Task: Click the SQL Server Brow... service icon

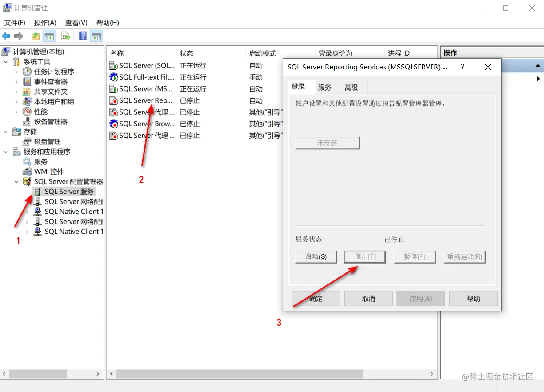Action: [114, 124]
